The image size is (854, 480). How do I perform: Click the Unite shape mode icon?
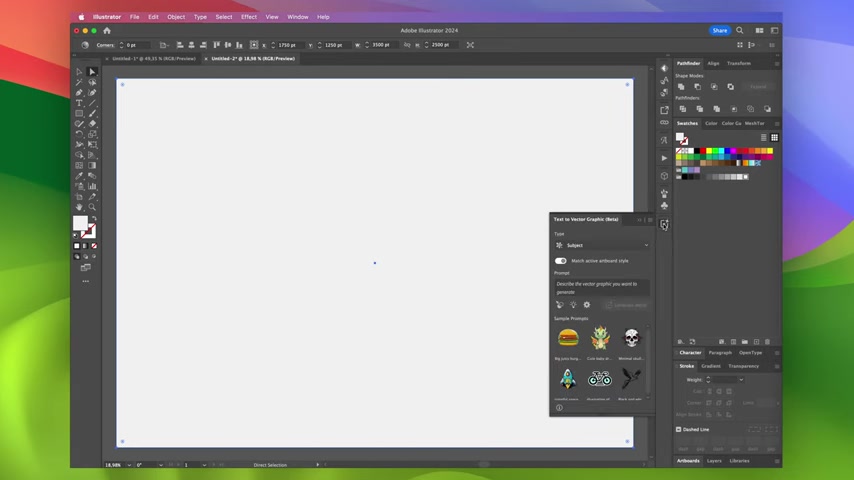coord(681,87)
